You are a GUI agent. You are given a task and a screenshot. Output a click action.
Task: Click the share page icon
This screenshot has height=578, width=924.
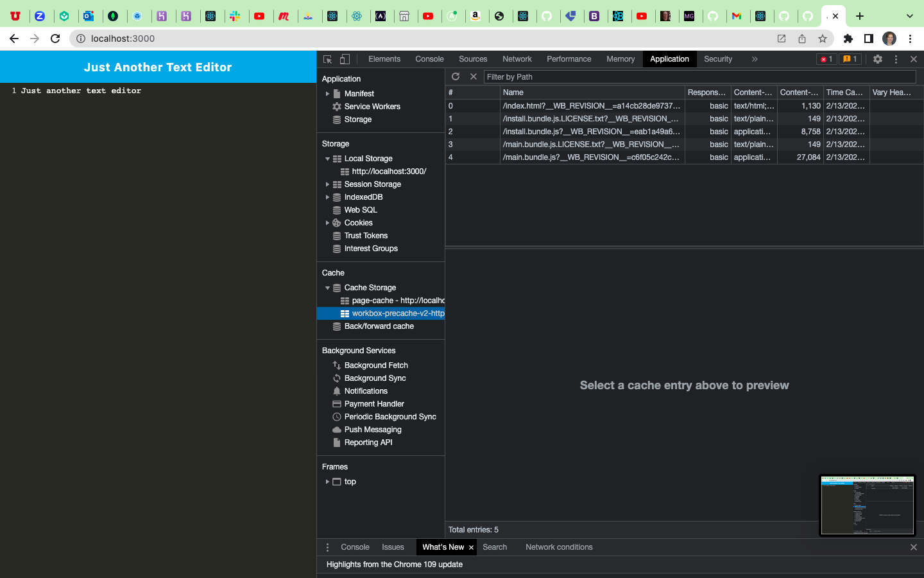[802, 39]
